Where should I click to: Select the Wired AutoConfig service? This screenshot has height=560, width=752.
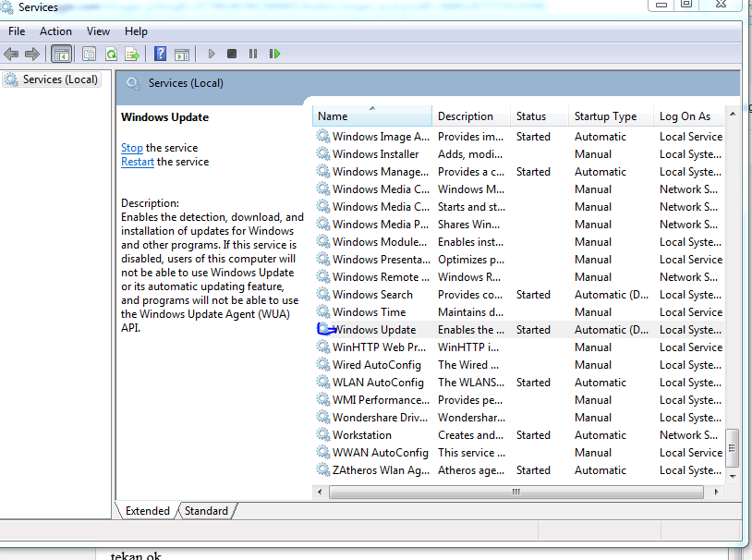(377, 365)
